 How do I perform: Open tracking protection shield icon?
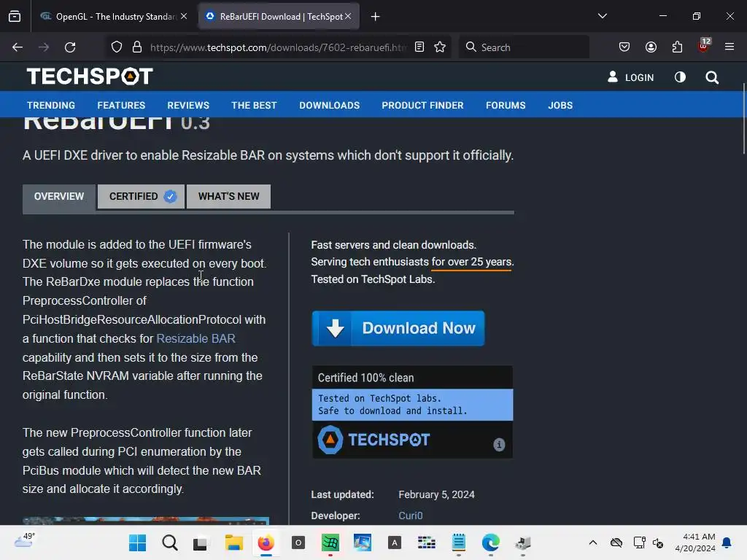pos(117,47)
